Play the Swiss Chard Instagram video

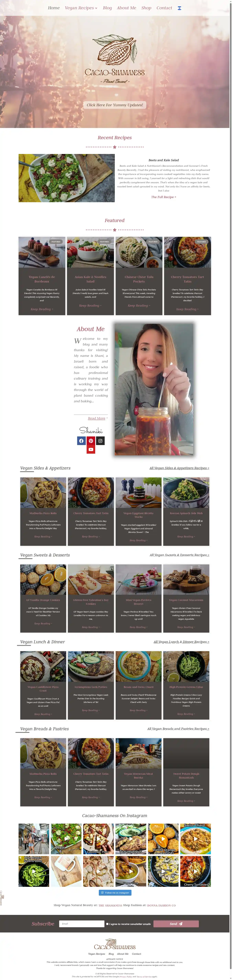click(x=195, y=839)
